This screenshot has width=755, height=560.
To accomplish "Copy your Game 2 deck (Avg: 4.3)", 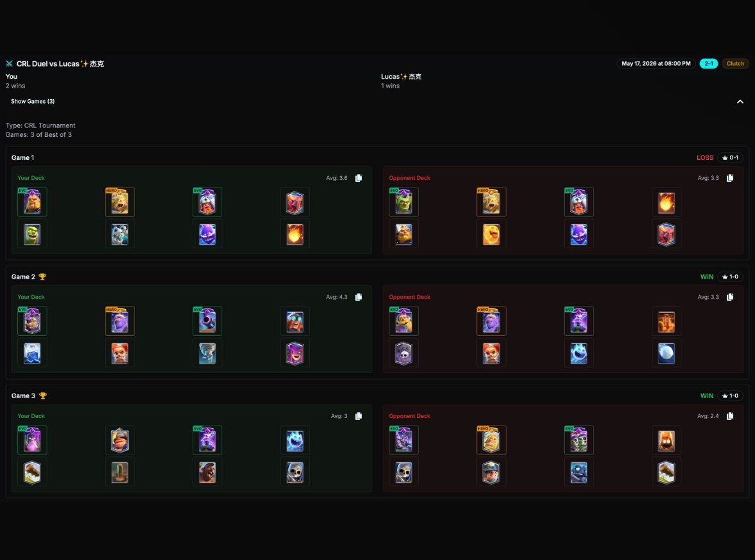I will click(359, 297).
